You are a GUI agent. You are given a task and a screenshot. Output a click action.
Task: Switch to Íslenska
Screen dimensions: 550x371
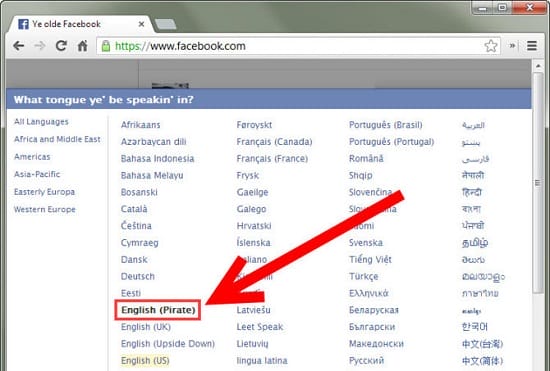[x=254, y=243]
